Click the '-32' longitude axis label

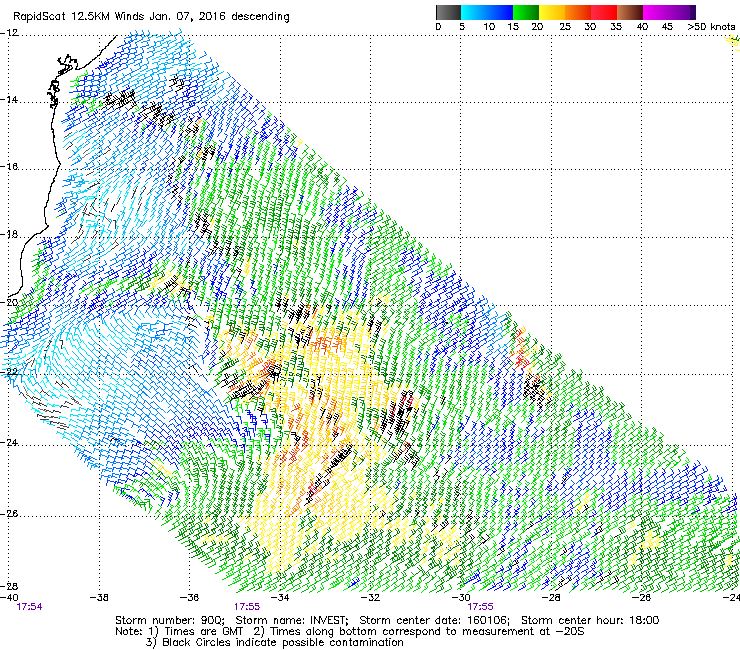tap(370, 598)
